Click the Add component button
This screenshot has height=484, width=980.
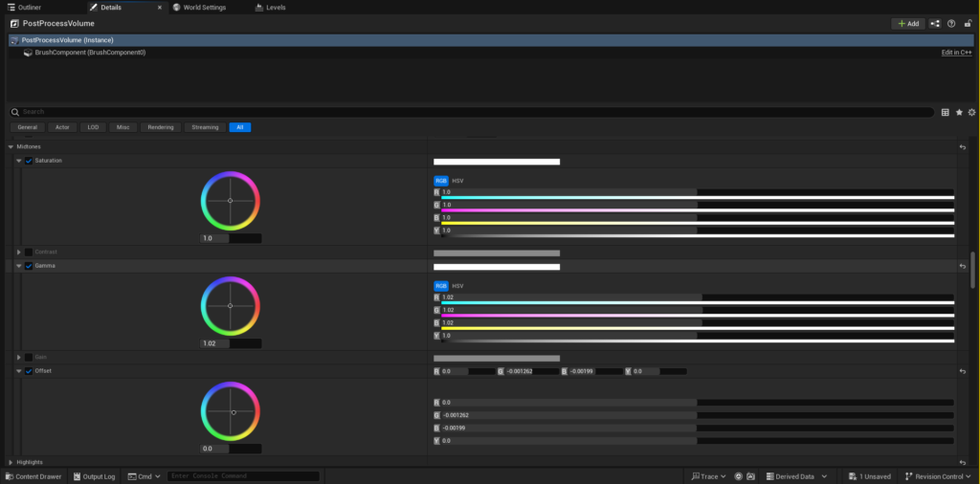[908, 24]
